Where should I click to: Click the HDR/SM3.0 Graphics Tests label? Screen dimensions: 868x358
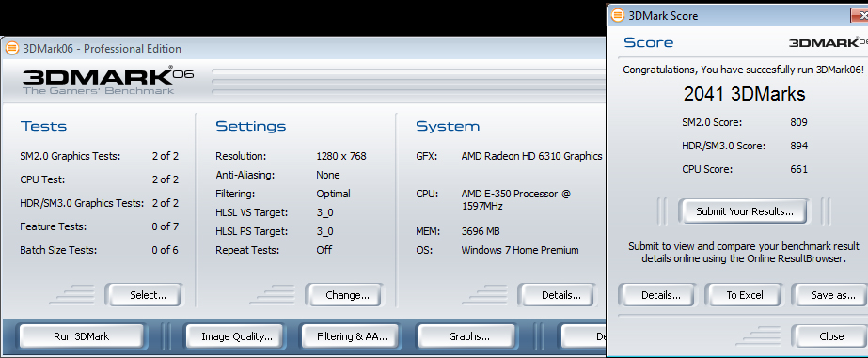tap(82, 203)
